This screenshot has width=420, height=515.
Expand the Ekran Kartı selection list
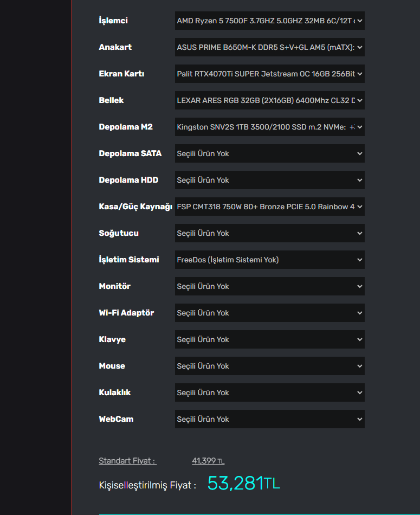point(269,74)
